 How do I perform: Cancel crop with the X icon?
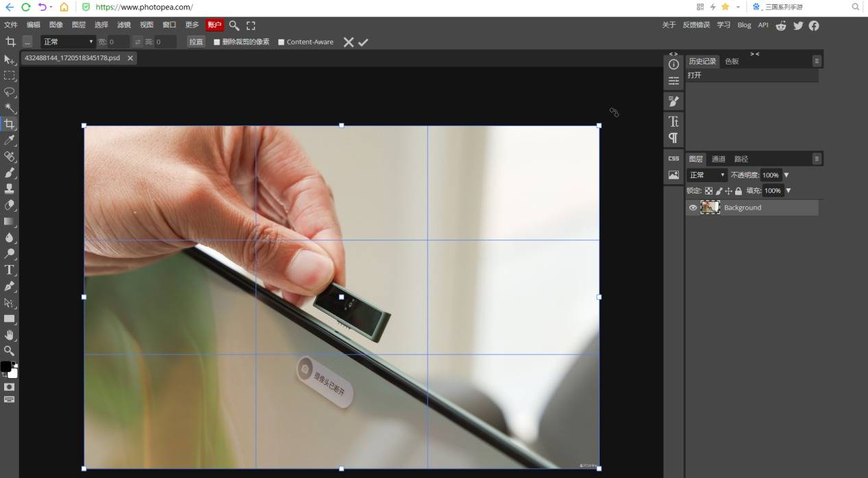348,42
